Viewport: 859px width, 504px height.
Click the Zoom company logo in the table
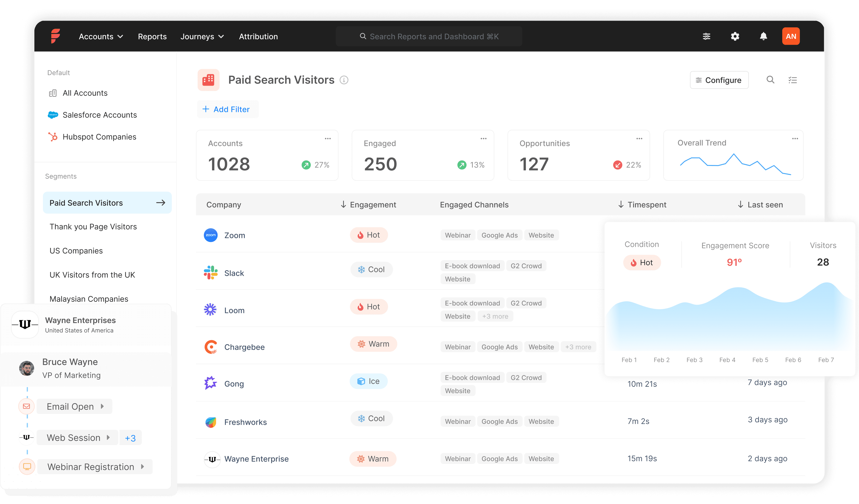click(211, 235)
